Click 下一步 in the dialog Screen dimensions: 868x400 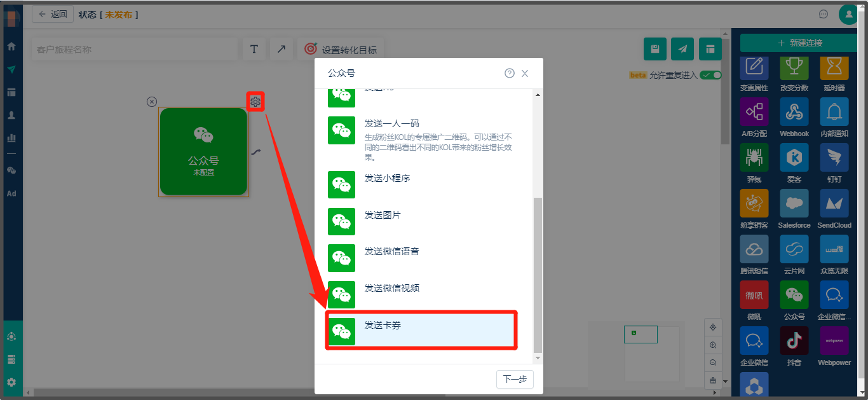pyautogui.click(x=515, y=379)
